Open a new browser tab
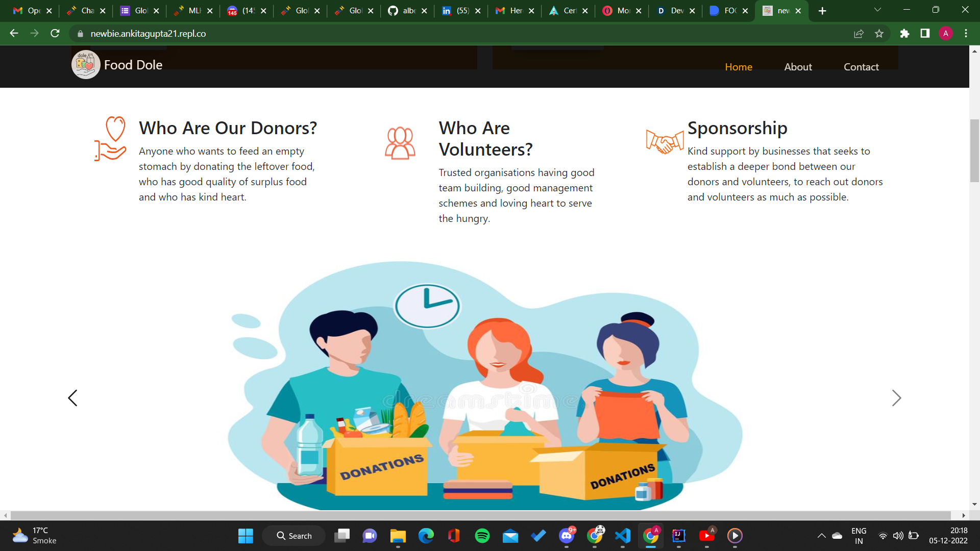Screen dimensions: 980x551 pos(822,11)
